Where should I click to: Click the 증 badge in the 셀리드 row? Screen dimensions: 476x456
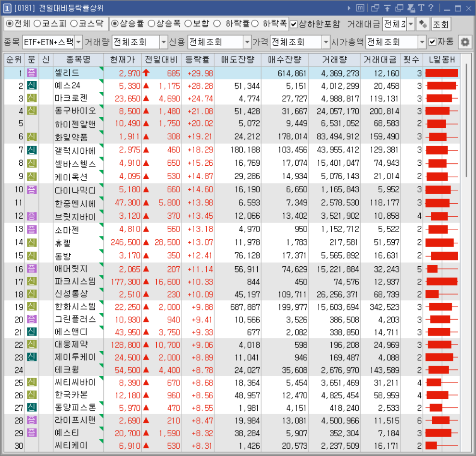32,73
